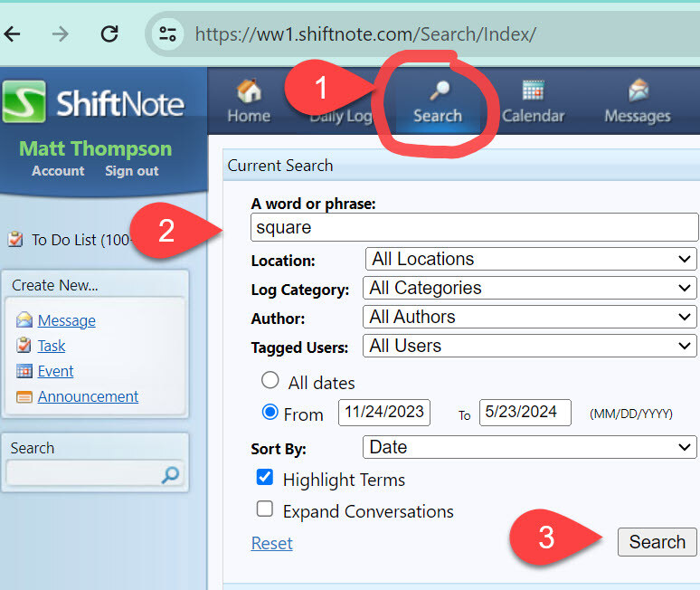Click the From date field 11/24/2023

[x=384, y=413]
